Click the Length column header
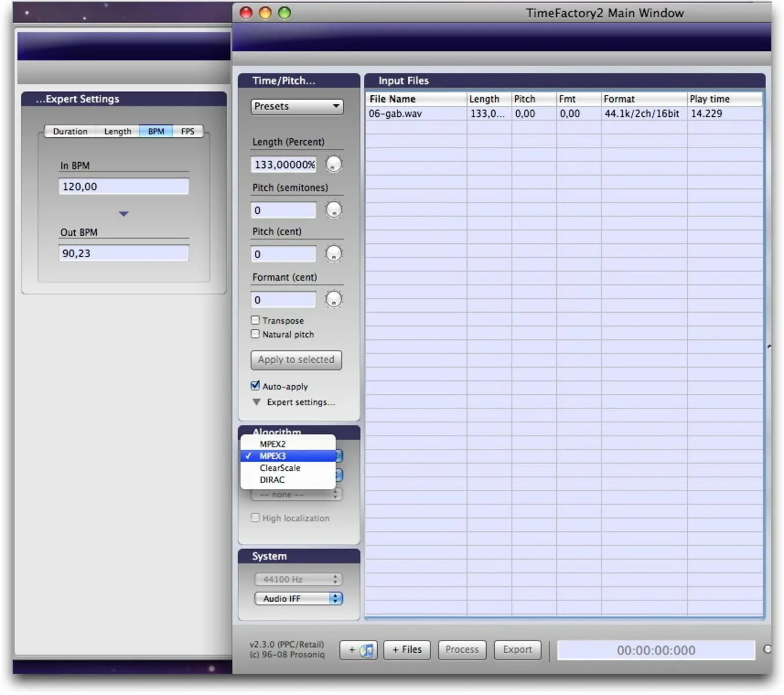784x695 pixels. (489, 99)
